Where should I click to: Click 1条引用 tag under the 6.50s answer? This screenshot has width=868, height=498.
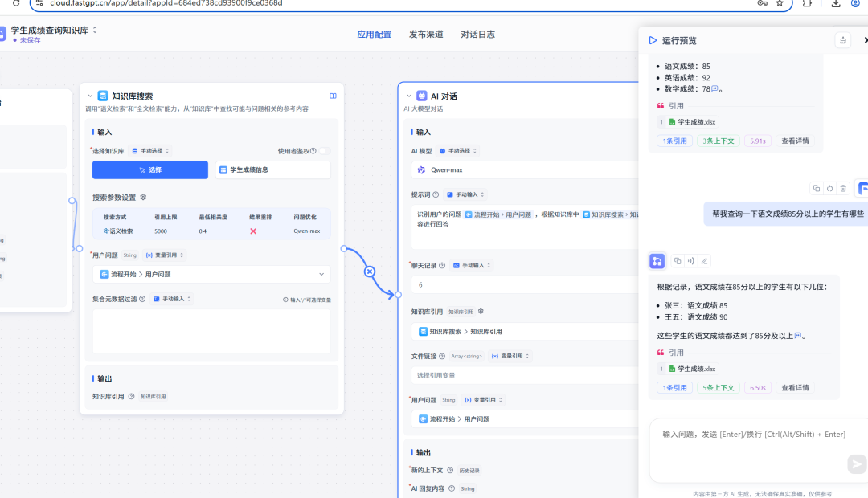pyautogui.click(x=674, y=388)
